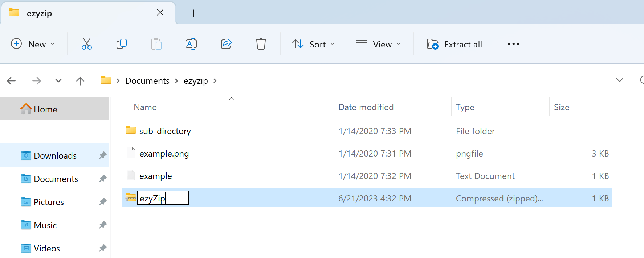Click the Documents folder icon in sidebar
The height and width of the screenshot is (258, 644).
point(26,178)
